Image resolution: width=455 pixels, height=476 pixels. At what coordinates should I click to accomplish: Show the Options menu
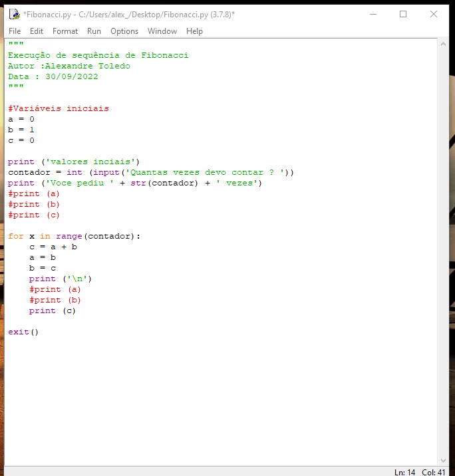tap(124, 31)
